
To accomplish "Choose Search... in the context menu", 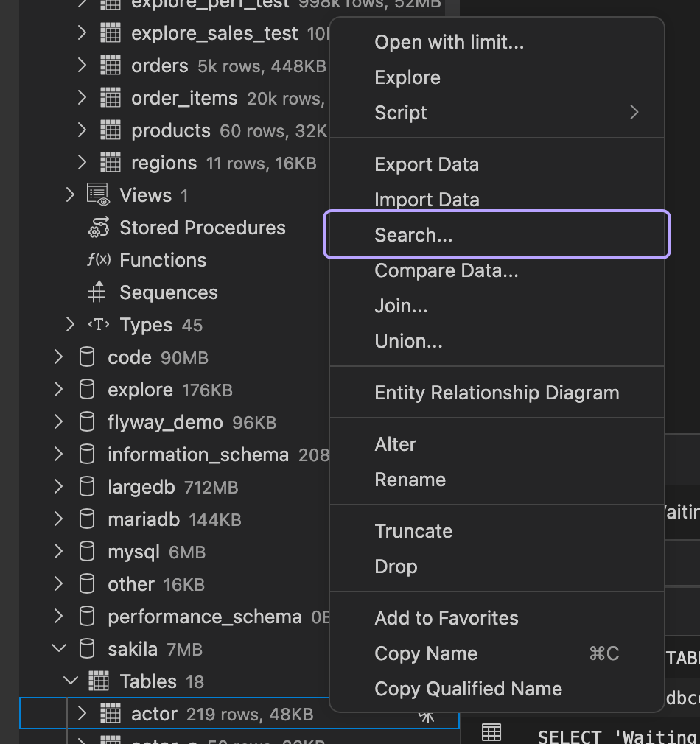I will tap(497, 234).
